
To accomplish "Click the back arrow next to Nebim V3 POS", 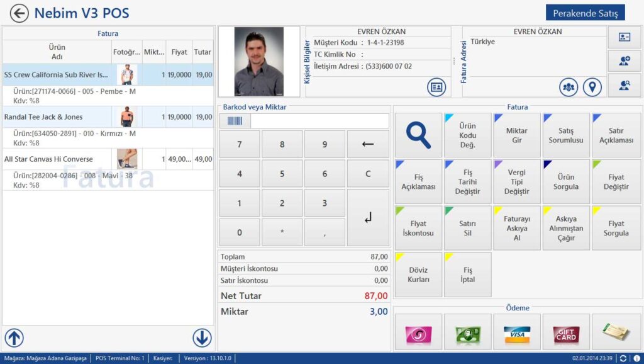I will click(19, 13).
